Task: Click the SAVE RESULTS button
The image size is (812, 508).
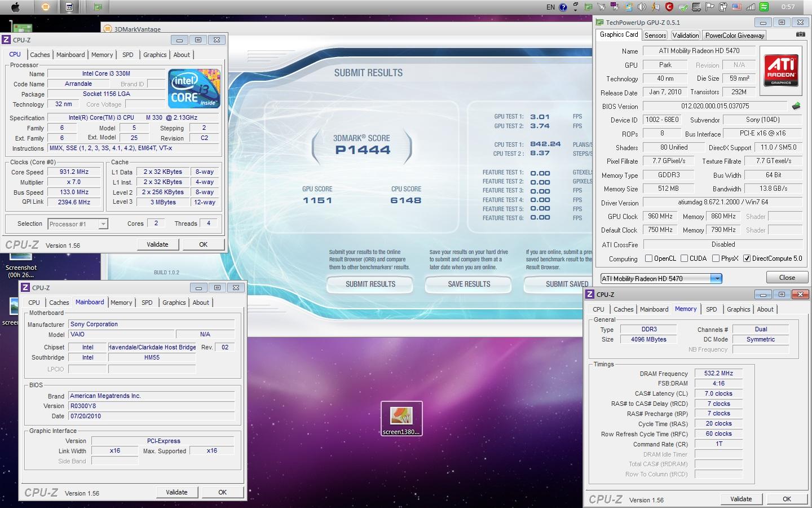Action: pyautogui.click(x=469, y=284)
